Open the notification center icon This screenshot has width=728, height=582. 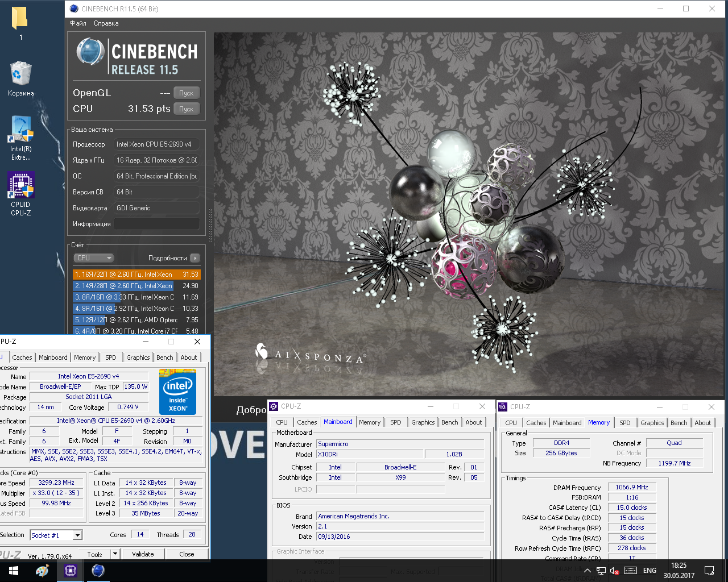pyautogui.click(x=709, y=571)
